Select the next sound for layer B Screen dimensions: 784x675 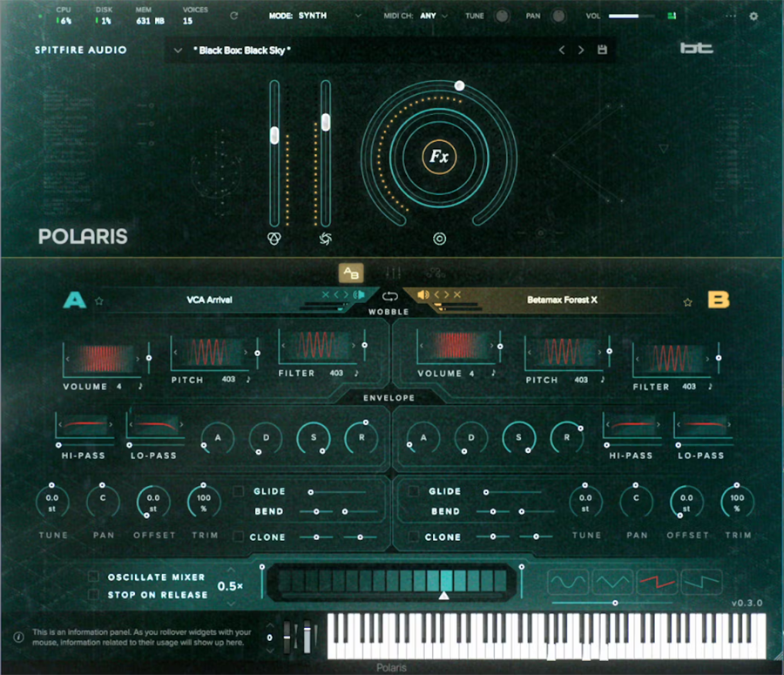click(x=446, y=294)
